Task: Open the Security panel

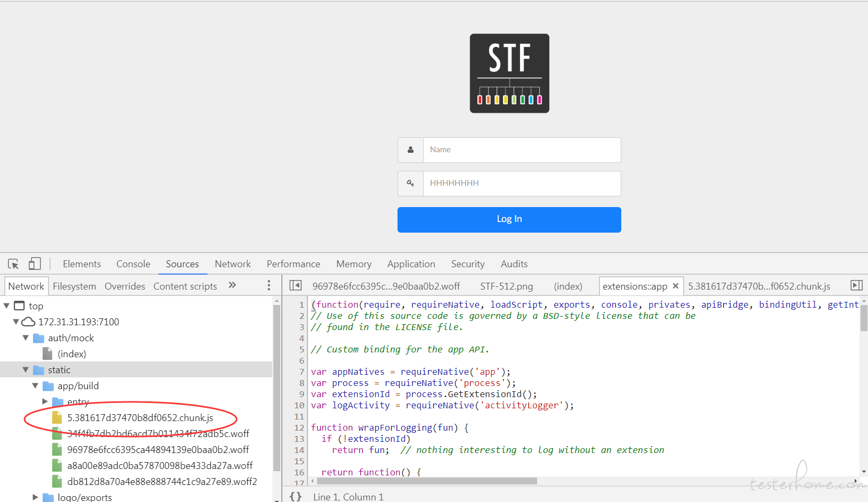Action: point(468,264)
